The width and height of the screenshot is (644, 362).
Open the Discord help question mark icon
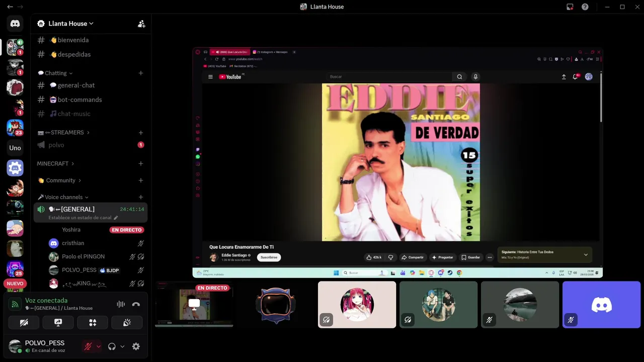(x=585, y=7)
